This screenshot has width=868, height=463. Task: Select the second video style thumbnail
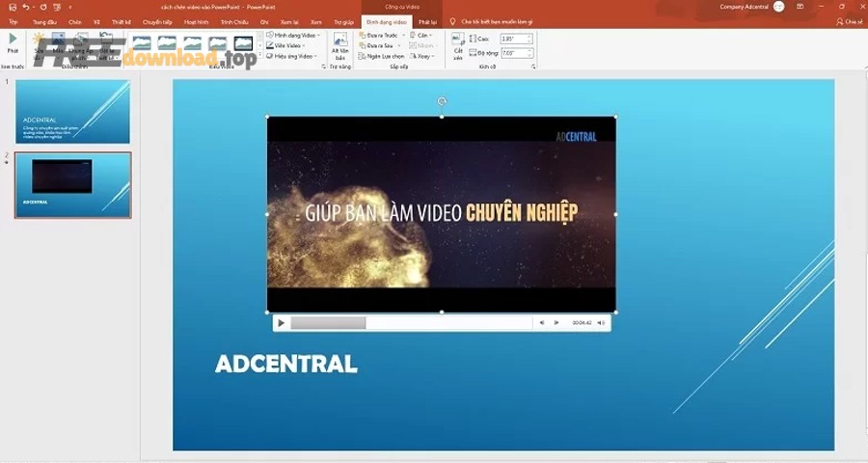[167, 43]
